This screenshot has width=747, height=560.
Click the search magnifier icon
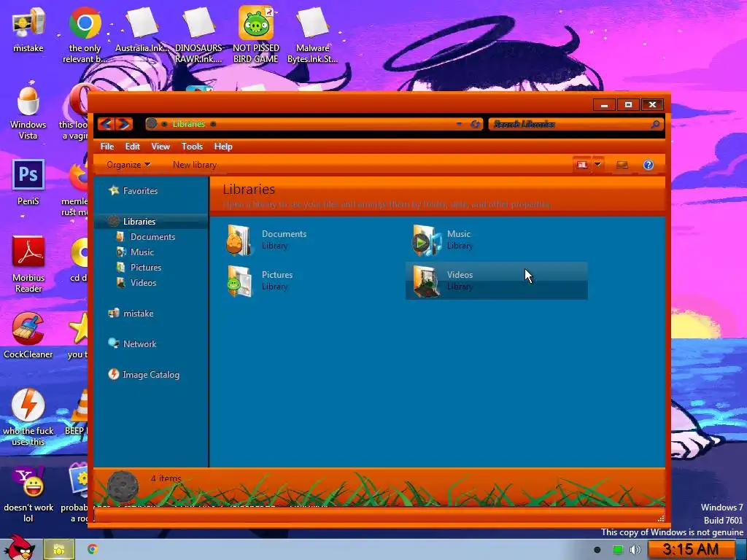coord(655,124)
